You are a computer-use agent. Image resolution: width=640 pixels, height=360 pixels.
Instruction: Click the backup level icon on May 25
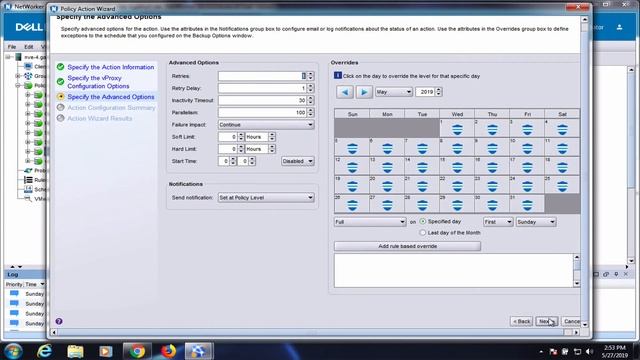[562, 187]
